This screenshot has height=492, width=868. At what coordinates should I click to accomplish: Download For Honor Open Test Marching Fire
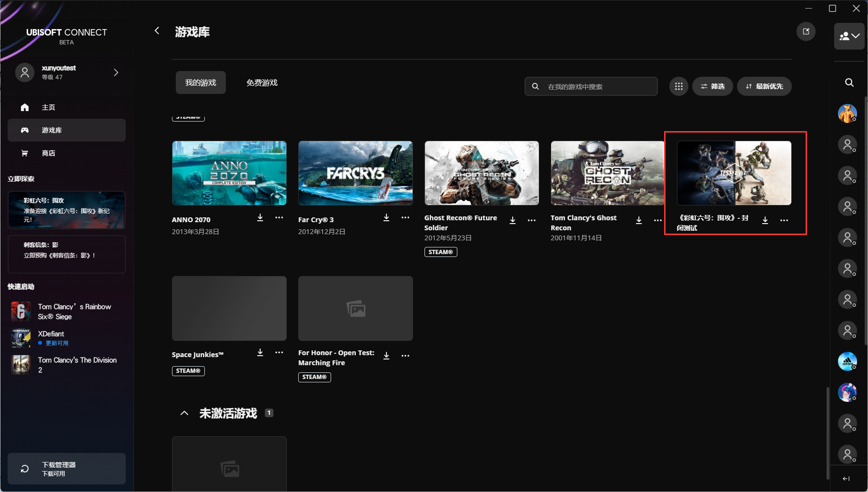tap(386, 356)
